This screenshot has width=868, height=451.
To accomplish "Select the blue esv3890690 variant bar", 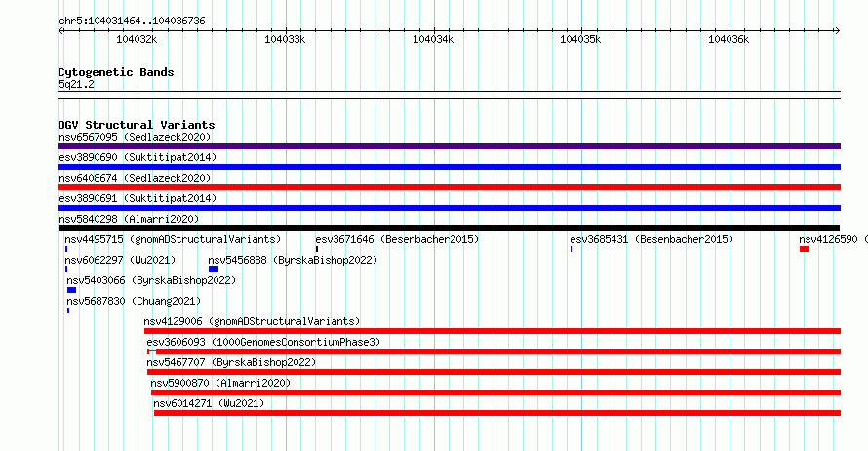I will [x=449, y=167].
